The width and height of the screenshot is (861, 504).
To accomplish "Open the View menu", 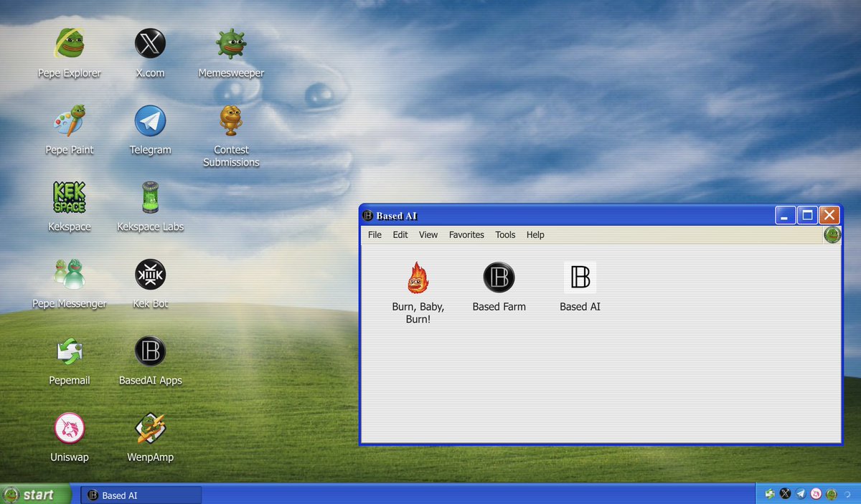I will [x=428, y=235].
